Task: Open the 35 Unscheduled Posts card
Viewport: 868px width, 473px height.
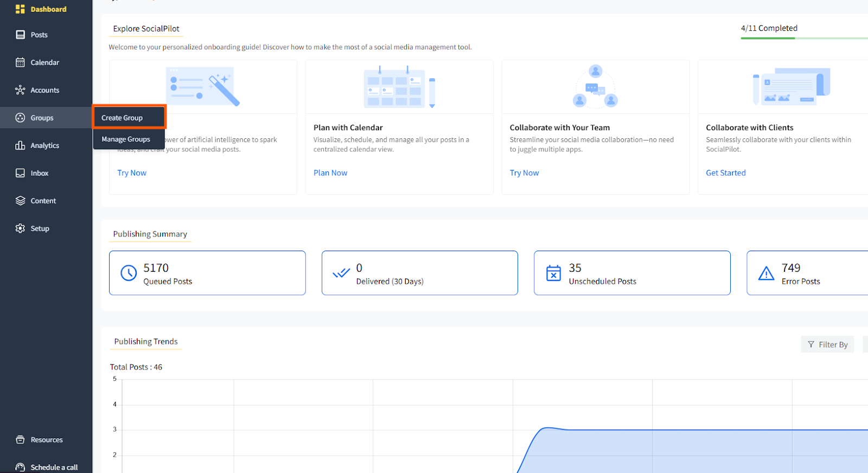Action: tap(632, 273)
